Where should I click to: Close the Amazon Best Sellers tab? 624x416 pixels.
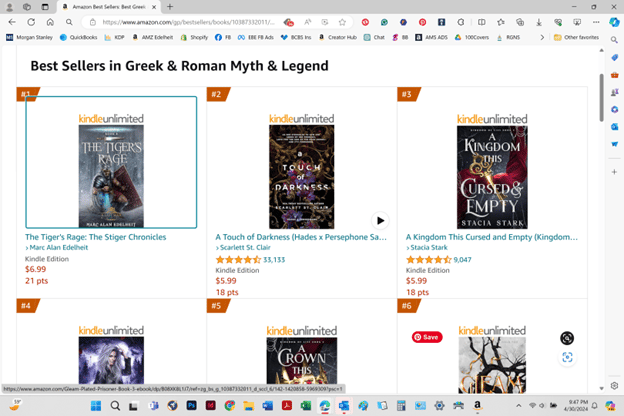tap(154, 7)
